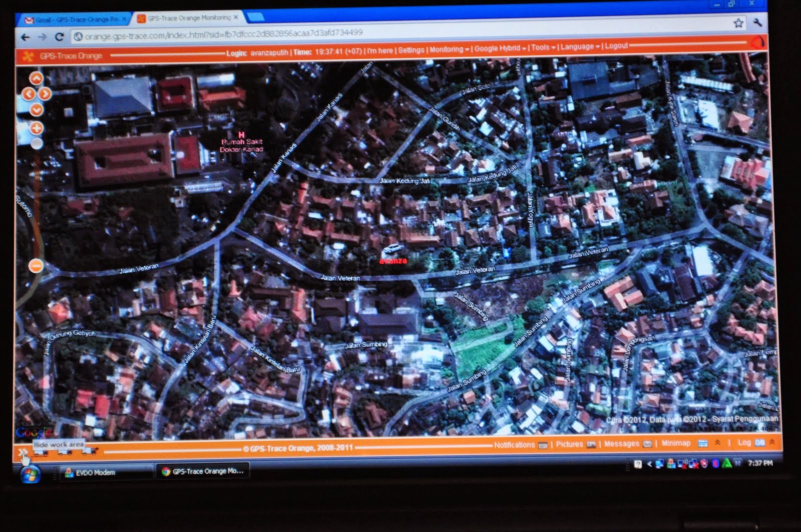Click the I'm here link
Screen dimensions: 801x532
click(380, 51)
